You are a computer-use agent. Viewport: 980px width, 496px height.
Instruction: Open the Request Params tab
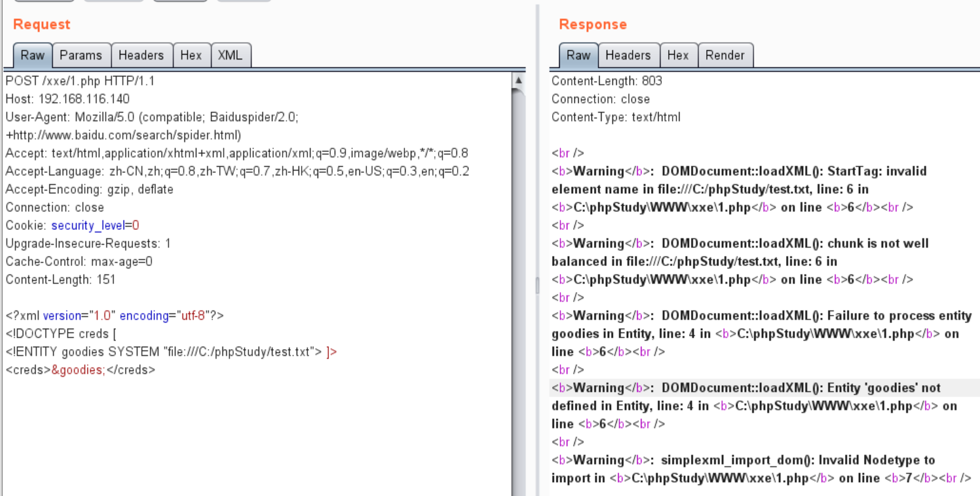[x=81, y=55]
